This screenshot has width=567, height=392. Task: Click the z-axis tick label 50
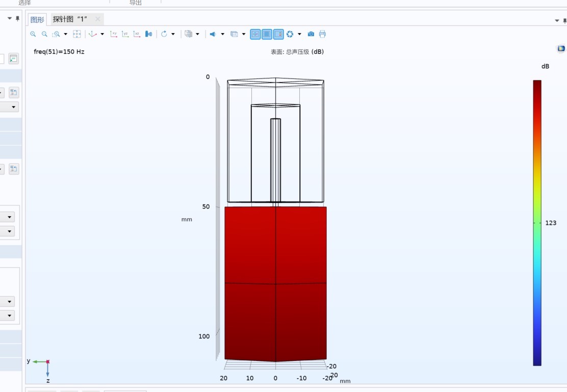pyautogui.click(x=206, y=206)
